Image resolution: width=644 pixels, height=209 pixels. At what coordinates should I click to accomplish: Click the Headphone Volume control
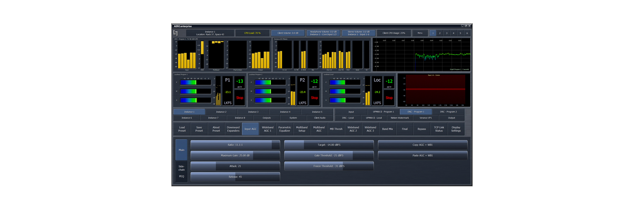click(323, 33)
